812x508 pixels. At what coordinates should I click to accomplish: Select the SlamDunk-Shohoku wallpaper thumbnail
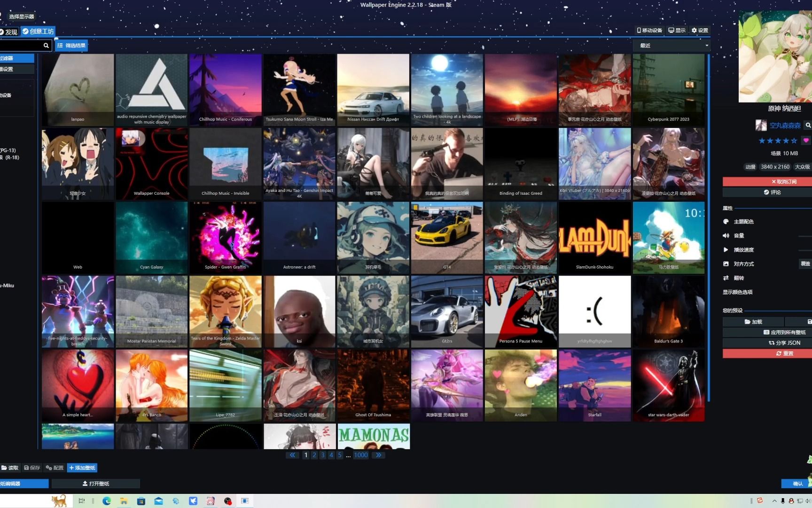click(x=595, y=238)
